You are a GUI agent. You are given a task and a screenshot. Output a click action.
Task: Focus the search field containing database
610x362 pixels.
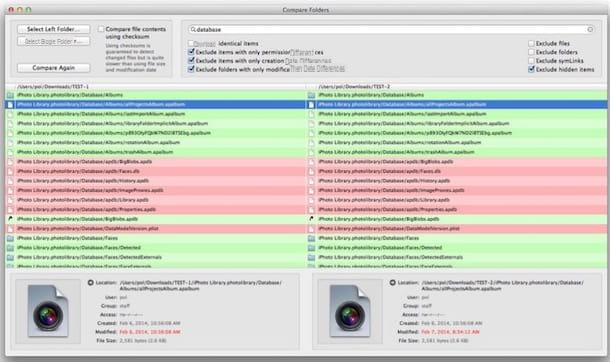click(x=391, y=30)
